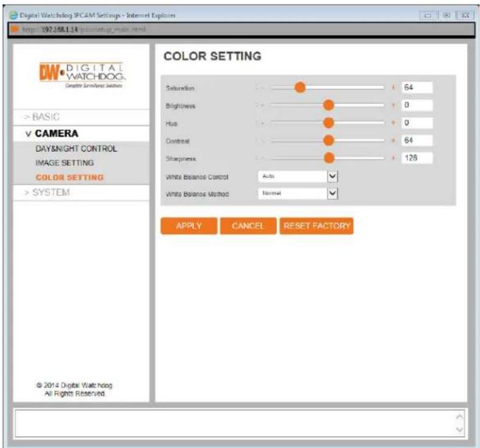Expand the SYSTEM menu section

point(82,193)
